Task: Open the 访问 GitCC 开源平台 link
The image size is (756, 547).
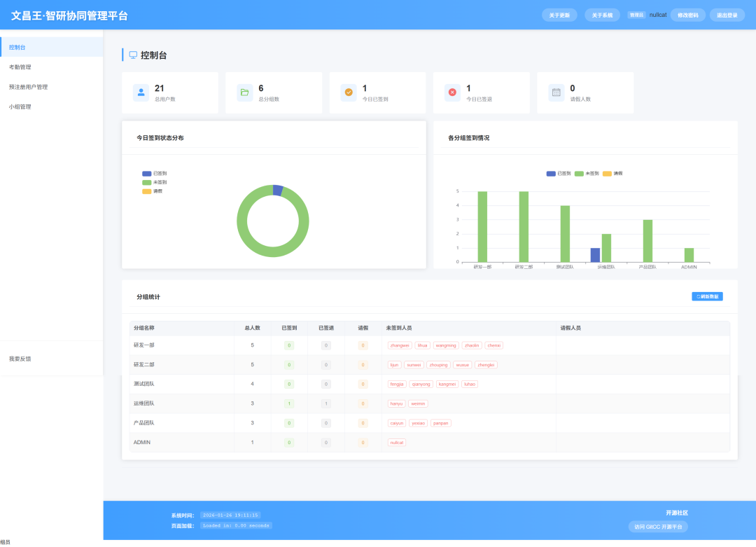Action: (x=658, y=527)
